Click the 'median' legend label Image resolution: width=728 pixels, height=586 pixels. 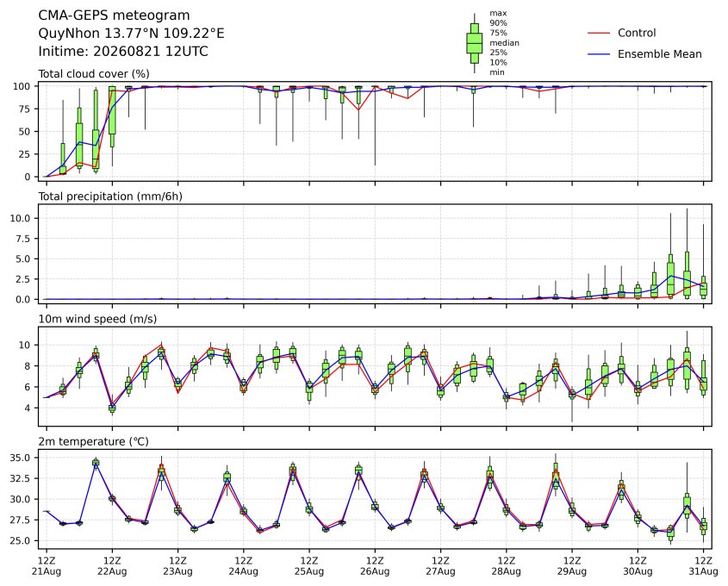pyautogui.click(x=504, y=43)
